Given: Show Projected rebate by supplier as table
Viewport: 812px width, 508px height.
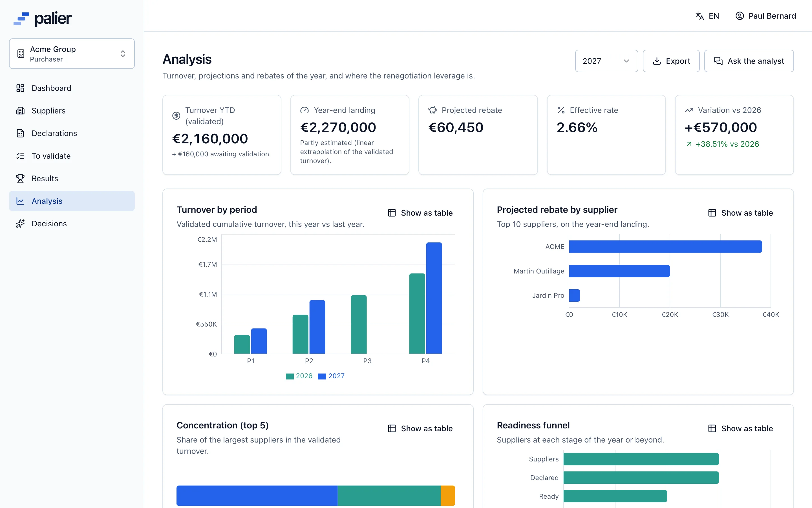Looking at the screenshot, I should (x=741, y=213).
